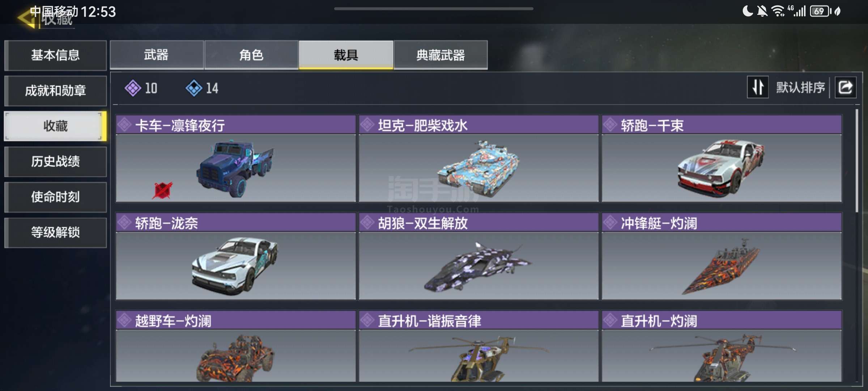The width and height of the screenshot is (868, 391).
Task: Click the vehicle list vertical scrollbar
Action: pyautogui.click(x=856, y=161)
